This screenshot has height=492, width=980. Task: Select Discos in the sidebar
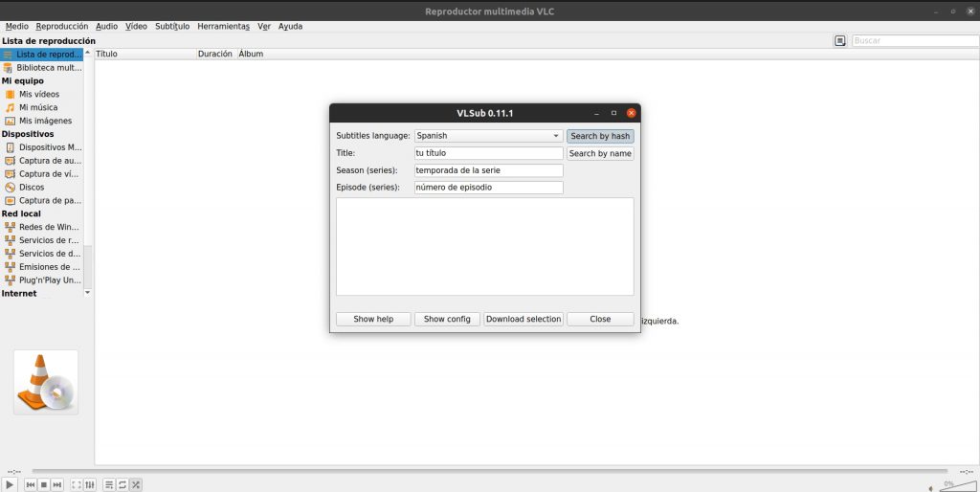pos(32,187)
